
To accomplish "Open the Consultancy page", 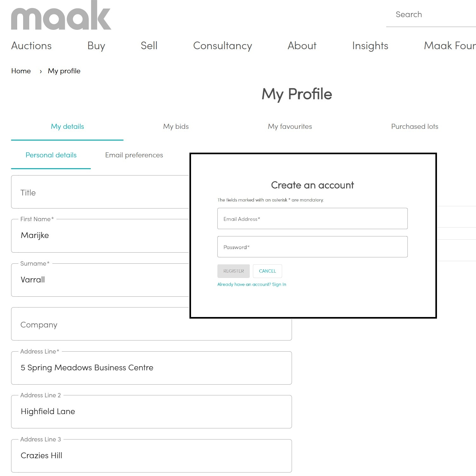I will click(222, 46).
